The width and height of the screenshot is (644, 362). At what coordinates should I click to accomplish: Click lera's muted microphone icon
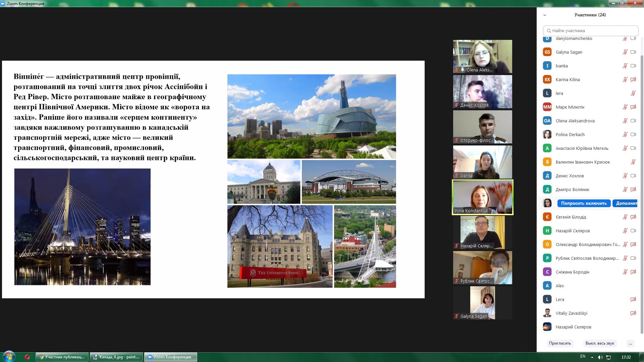(x=633, y=93)
